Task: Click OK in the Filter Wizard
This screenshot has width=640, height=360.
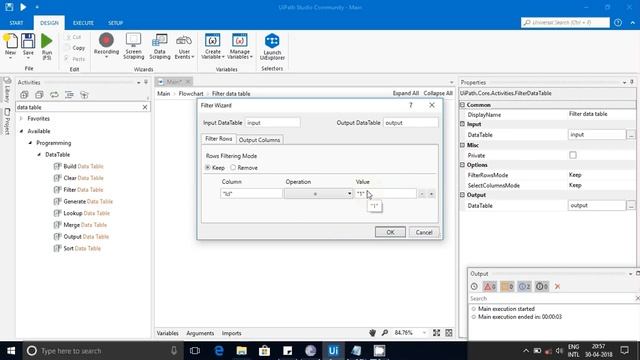Action: pos(390,232)
